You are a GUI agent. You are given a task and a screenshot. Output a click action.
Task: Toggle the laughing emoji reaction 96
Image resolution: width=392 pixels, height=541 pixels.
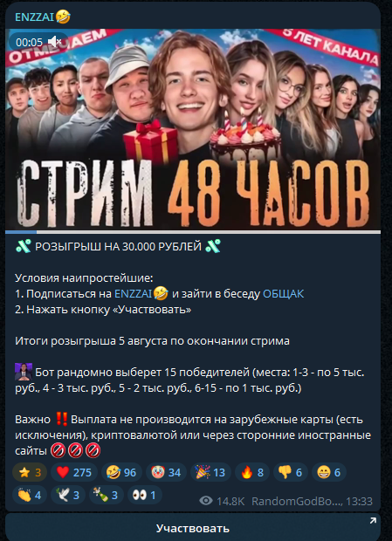pos(121,472)
